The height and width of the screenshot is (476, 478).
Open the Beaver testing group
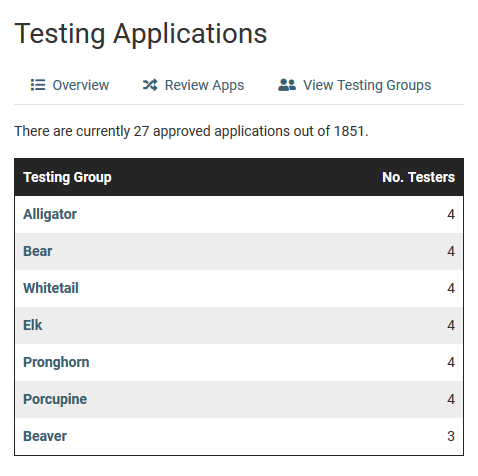tap(45, 436)
